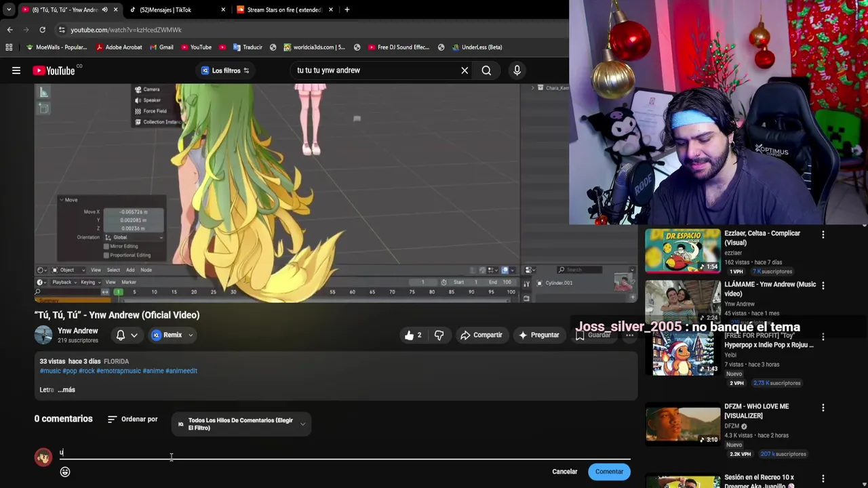Image resolution: width=868 pixels, height=488 pixels.
Task: Open options menu for LLÁMAME video
Action: pyautogui.click(x=823, y=286)
